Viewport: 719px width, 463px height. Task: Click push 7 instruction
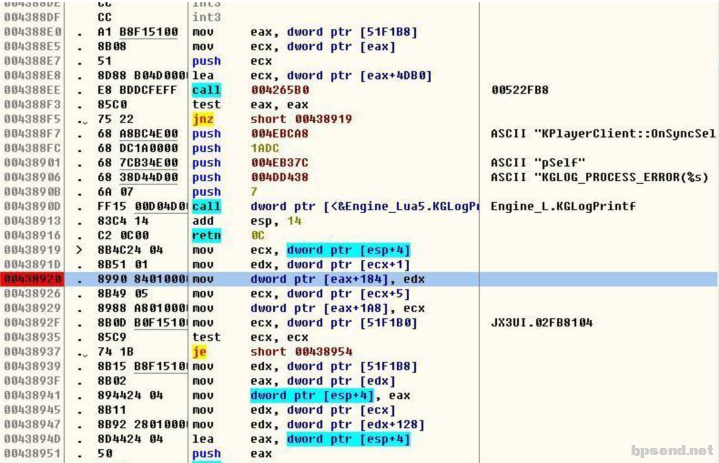225,192
